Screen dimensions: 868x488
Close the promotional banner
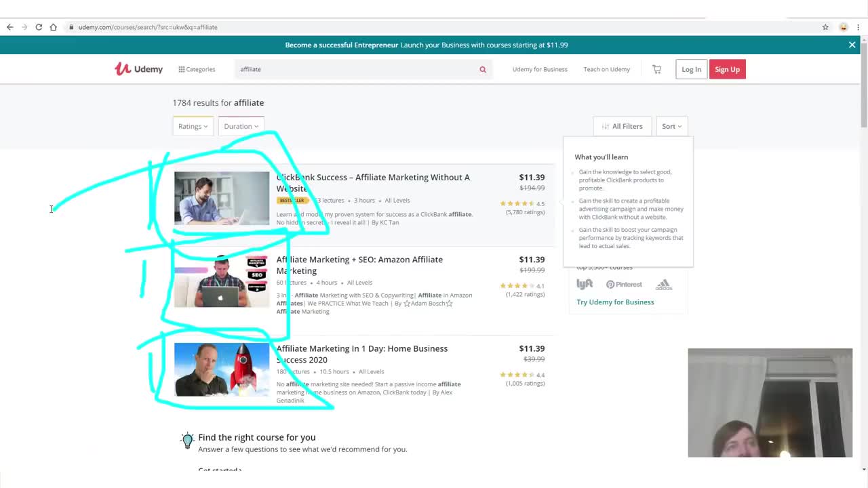(852, 45)
